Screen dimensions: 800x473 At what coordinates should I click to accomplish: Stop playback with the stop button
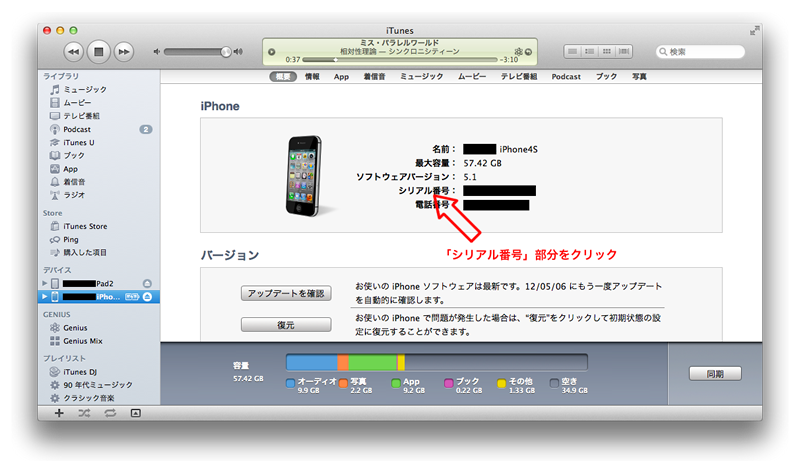click(98, 52)
